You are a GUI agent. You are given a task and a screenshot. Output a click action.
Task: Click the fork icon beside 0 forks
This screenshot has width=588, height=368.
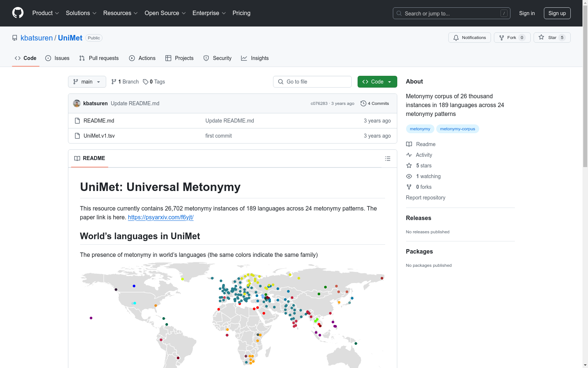409,187
